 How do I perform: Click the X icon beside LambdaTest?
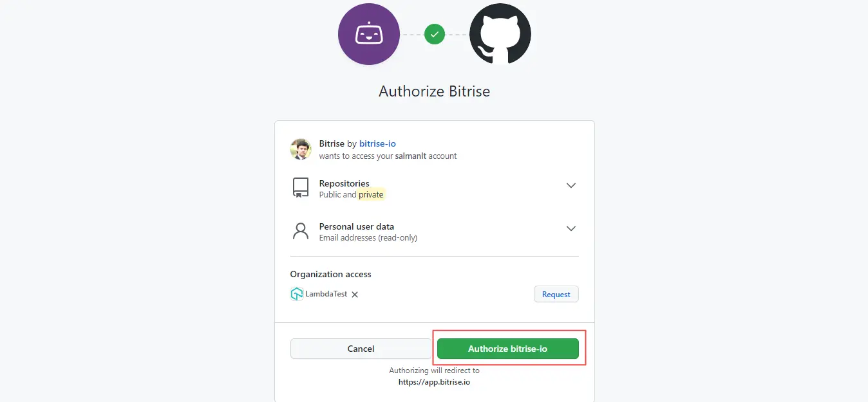click(x=355, y=295)
